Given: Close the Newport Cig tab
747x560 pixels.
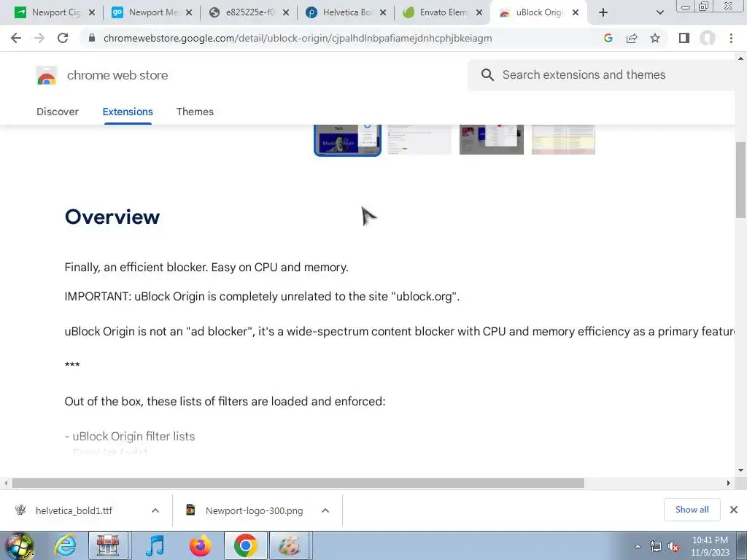Looking at the screenshot, I should pyautogui.click(x=92, y=12).
